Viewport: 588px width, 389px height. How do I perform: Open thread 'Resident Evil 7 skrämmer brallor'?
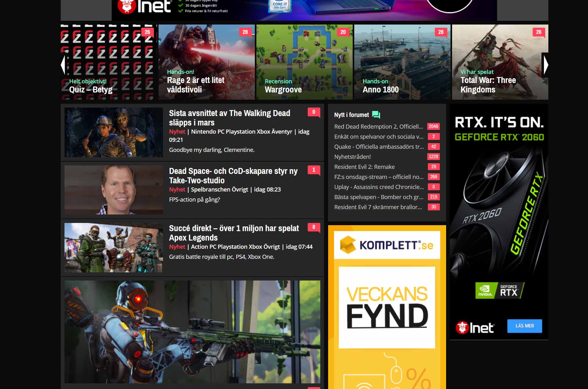click(378, 207)
